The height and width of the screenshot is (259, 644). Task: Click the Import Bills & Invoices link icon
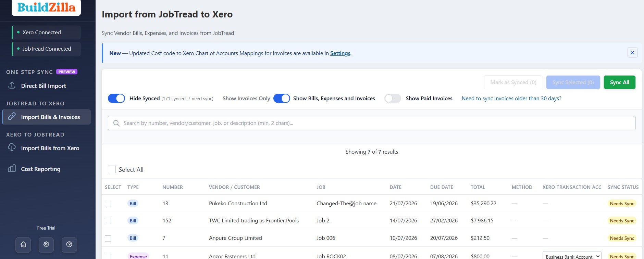[12, 117]
